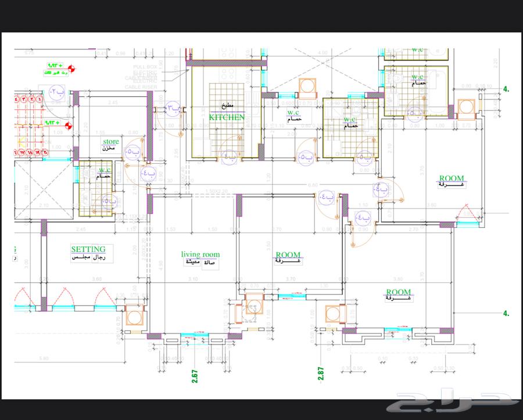This screenshot has height=420, width=523.
Task: Click the ROOM label in the lower right
Action: 398,292
